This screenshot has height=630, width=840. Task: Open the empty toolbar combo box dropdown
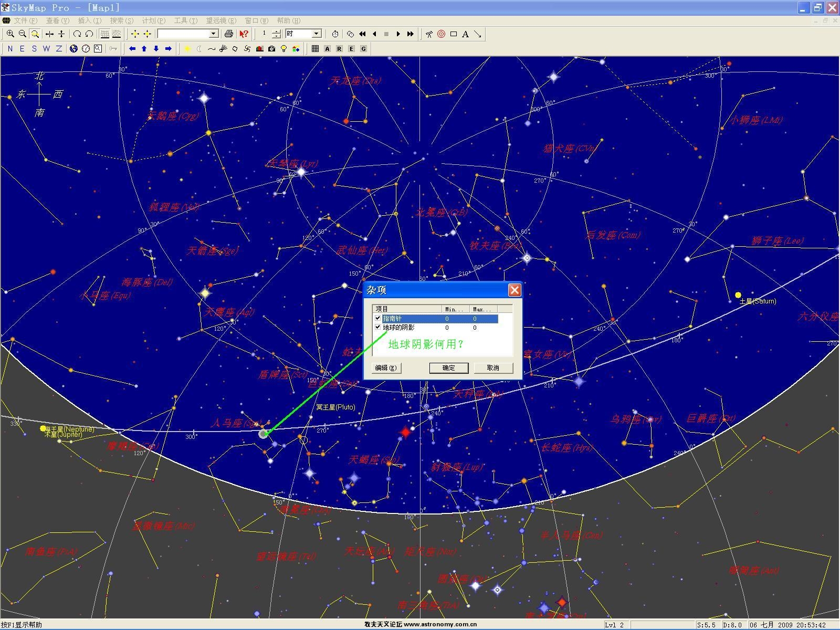click(214, 34)
